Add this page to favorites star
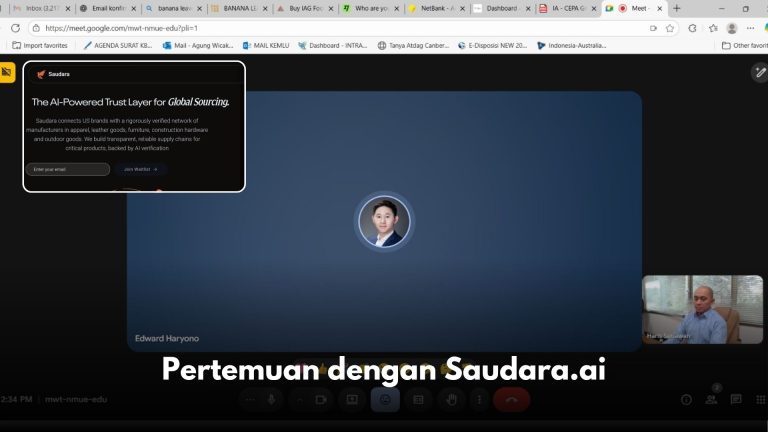768x432 pixels. (670, 28)
